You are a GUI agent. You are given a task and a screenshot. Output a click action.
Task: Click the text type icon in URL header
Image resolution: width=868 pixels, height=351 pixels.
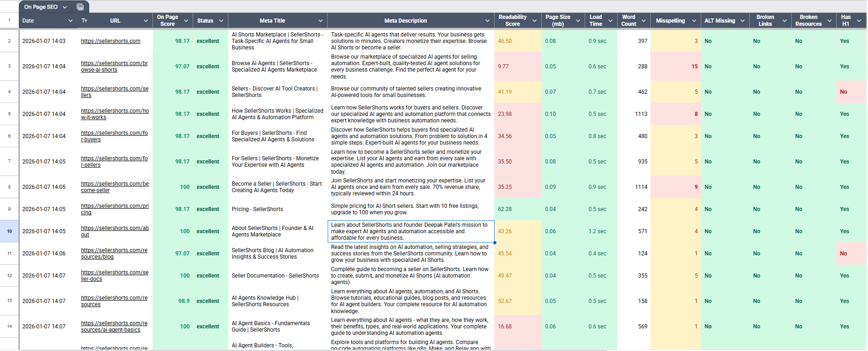tap(84, 21)
